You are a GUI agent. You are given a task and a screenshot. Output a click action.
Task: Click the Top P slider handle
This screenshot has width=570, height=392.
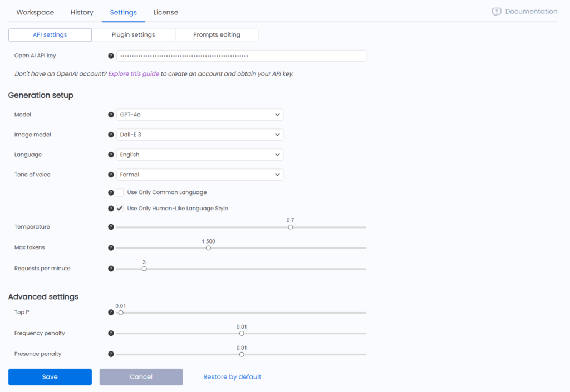pyautogui.click(x=121, y=312)
